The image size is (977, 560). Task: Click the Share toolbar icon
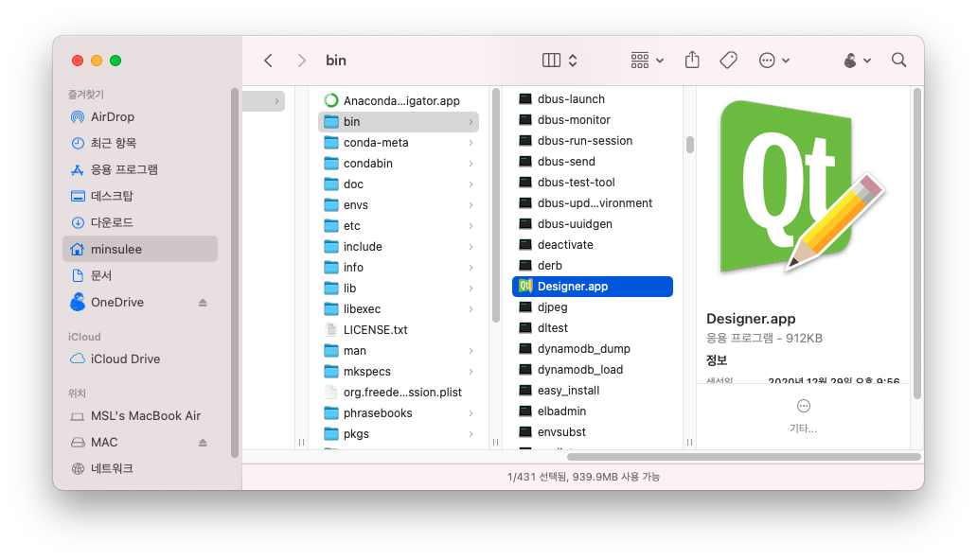point(692,60)
